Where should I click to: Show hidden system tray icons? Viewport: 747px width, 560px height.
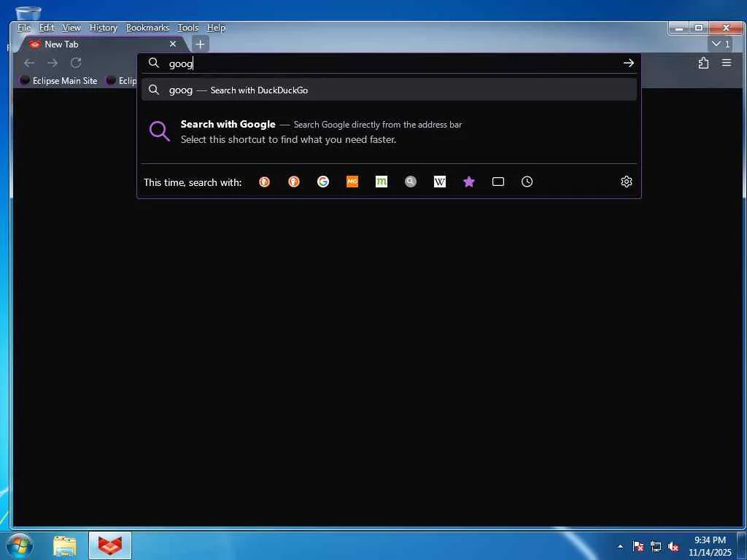(x=620, y=546)
